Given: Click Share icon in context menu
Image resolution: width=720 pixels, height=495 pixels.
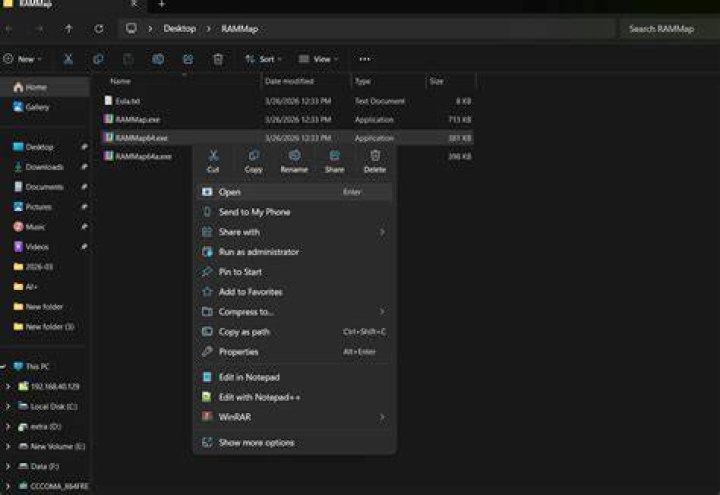Looking at the screenshot, I should [x=334, y=161].
